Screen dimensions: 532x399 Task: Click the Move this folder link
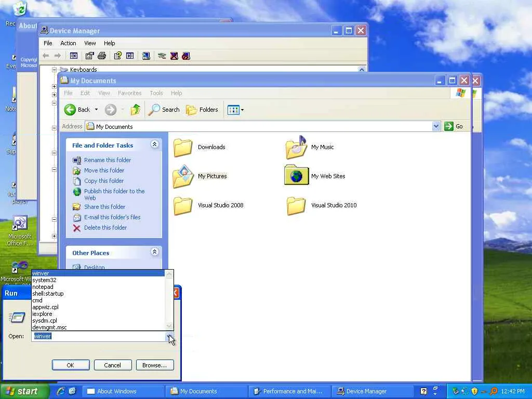(x=104, y=170)
